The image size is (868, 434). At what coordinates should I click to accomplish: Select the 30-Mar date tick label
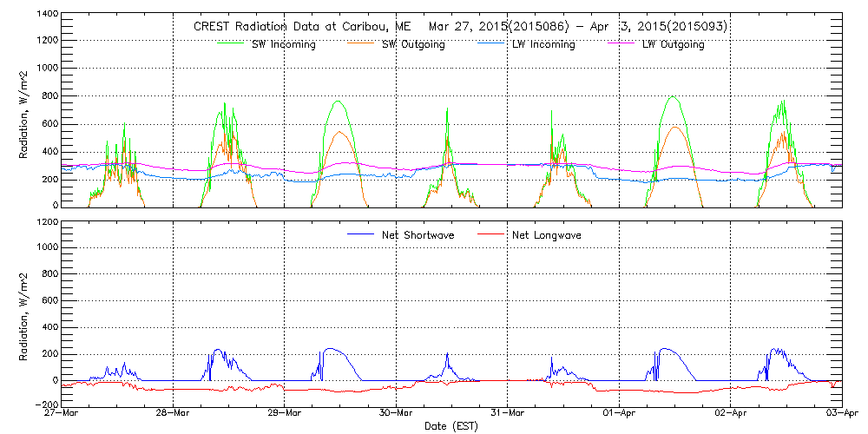(x=396, y=414)
